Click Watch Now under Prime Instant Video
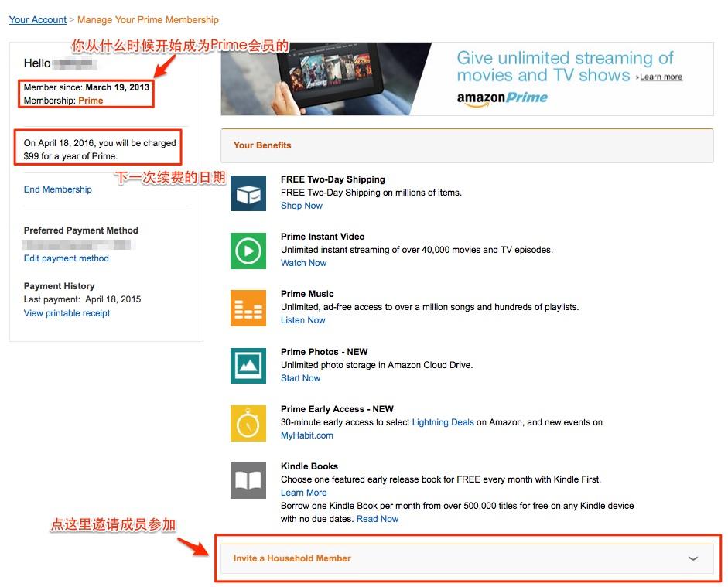The height and width of the screenshot is (587, 728). [x=303, y=263]
